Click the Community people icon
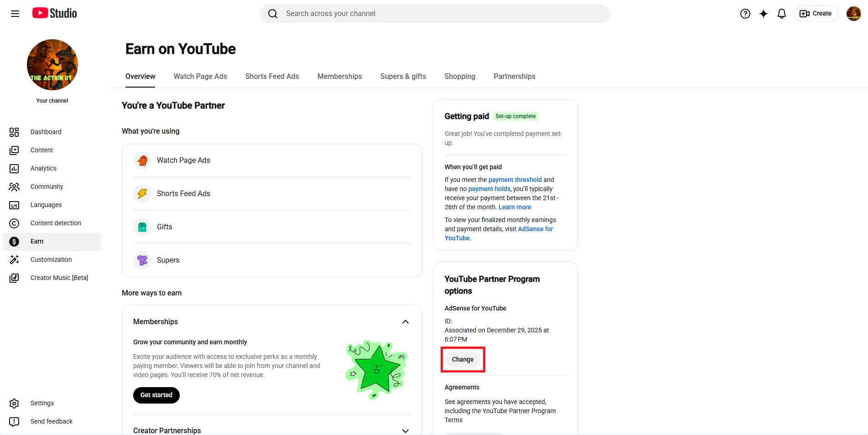The image size is (868, 435). 14,186
